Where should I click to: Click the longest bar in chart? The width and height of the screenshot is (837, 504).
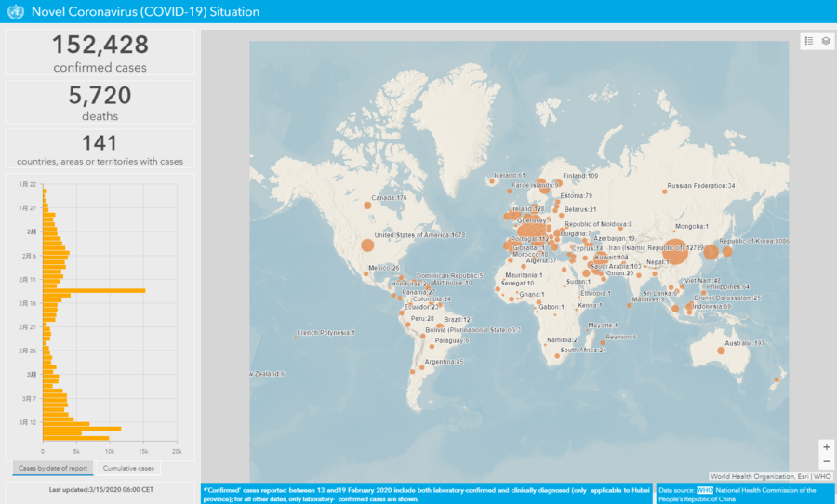[94, 290]
